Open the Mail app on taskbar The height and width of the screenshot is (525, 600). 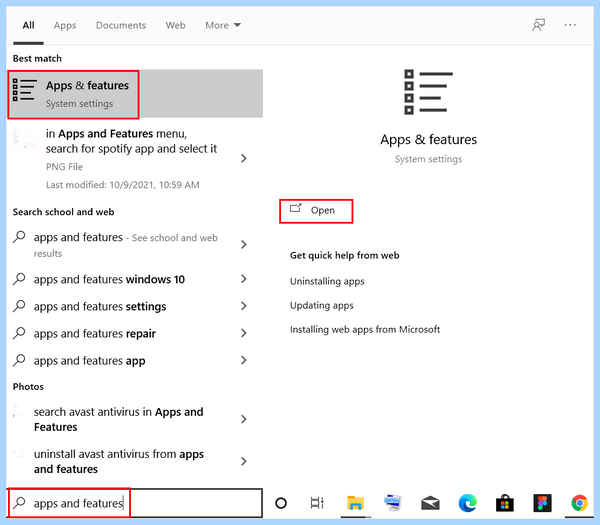click(x=430, y=503)
